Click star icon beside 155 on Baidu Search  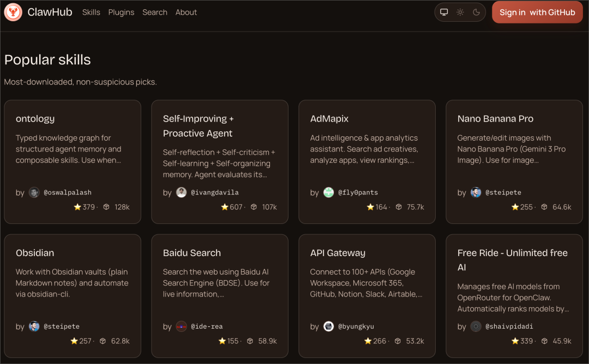point(222,341)
